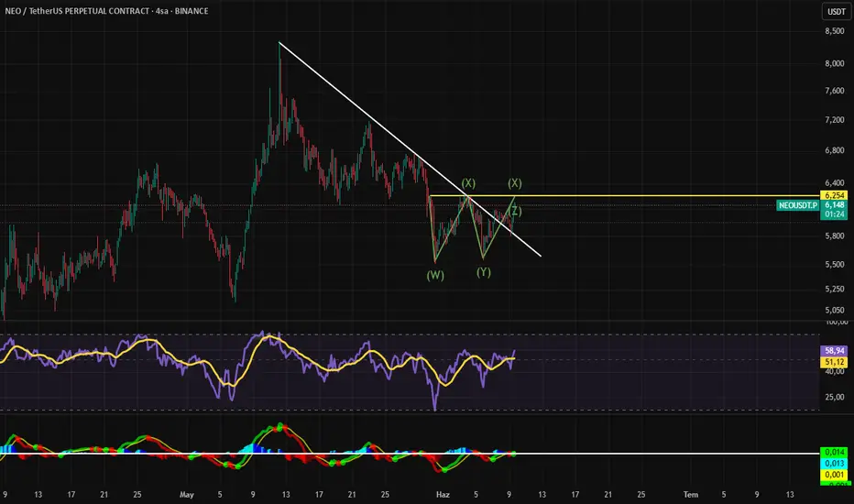The image size is (854, 504).
Task: Click the 8,500 price scale label
Action: click(835, 31)
